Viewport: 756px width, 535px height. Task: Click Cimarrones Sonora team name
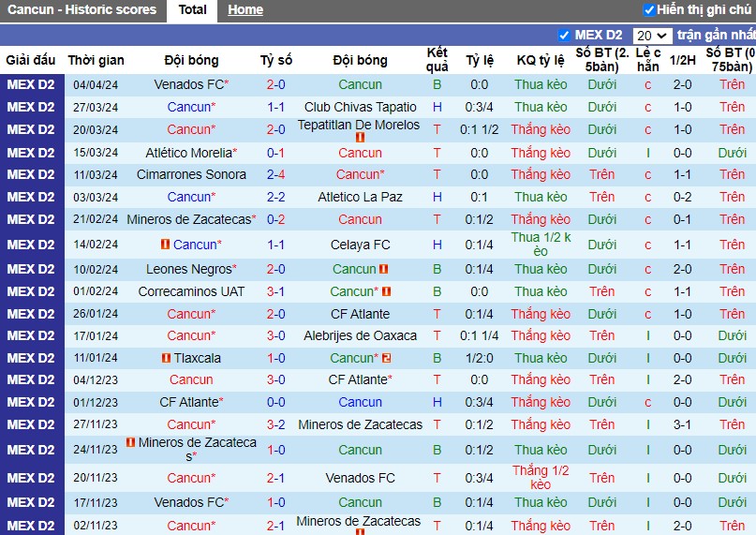(191, 174)
